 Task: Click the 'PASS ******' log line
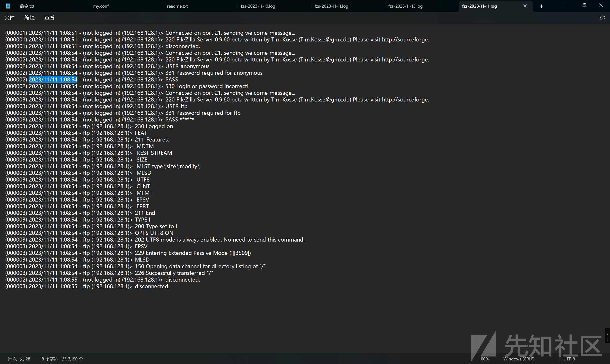coord(100,120)
